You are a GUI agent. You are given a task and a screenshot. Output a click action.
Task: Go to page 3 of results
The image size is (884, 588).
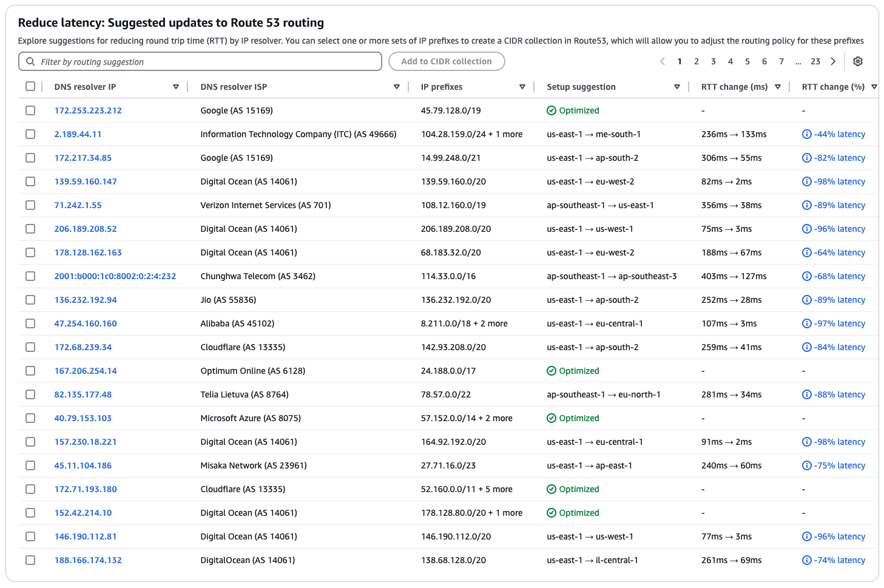[714, 61]
